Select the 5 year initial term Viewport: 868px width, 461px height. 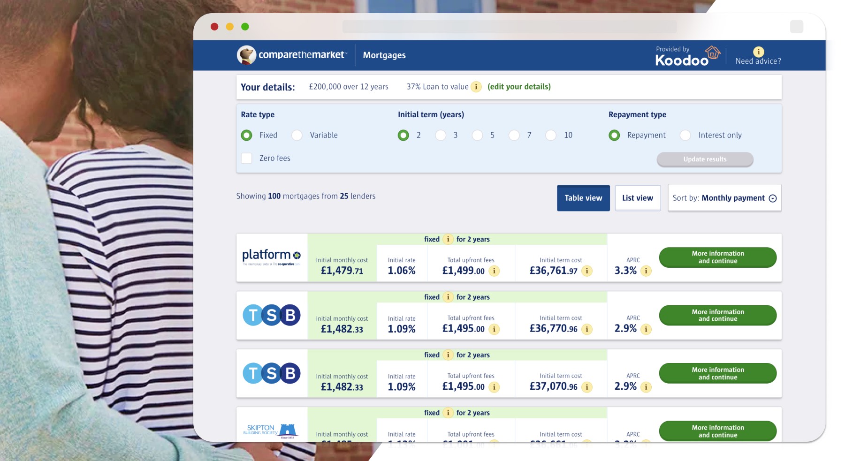click(477, 136)
